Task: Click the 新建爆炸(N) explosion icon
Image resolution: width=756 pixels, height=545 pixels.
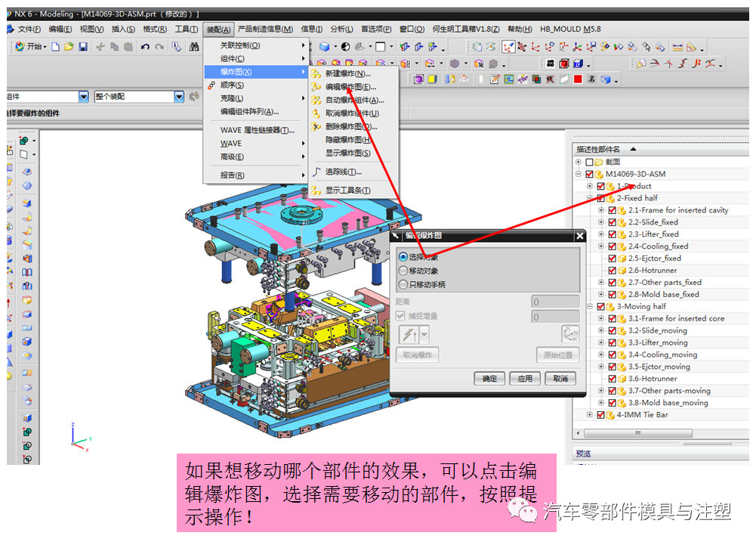Action: pyautogui.click(x=316, y=73)
